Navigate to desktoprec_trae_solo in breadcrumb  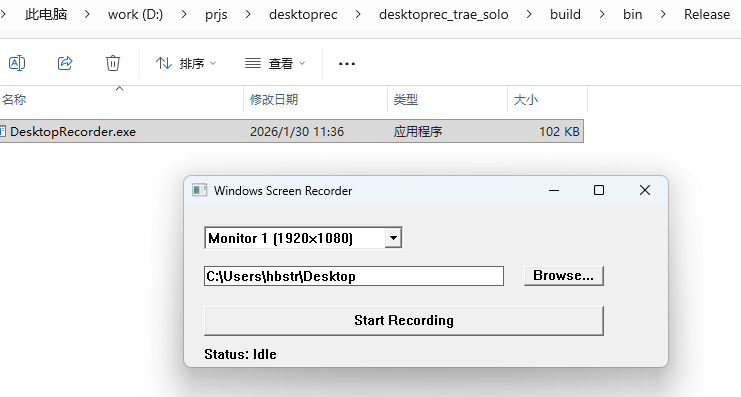(x=443, y=14)
